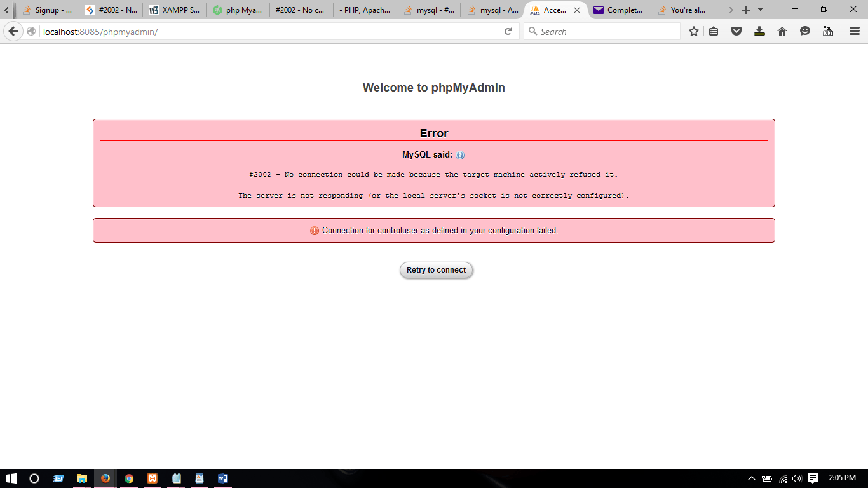Switch to the 'Complet...' tab

pyautogui.click(x=620, y=10)
